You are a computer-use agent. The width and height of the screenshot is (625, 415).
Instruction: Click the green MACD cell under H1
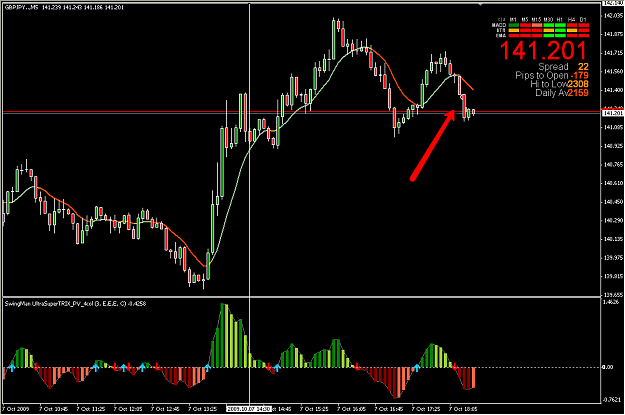[x=560, y=25]
